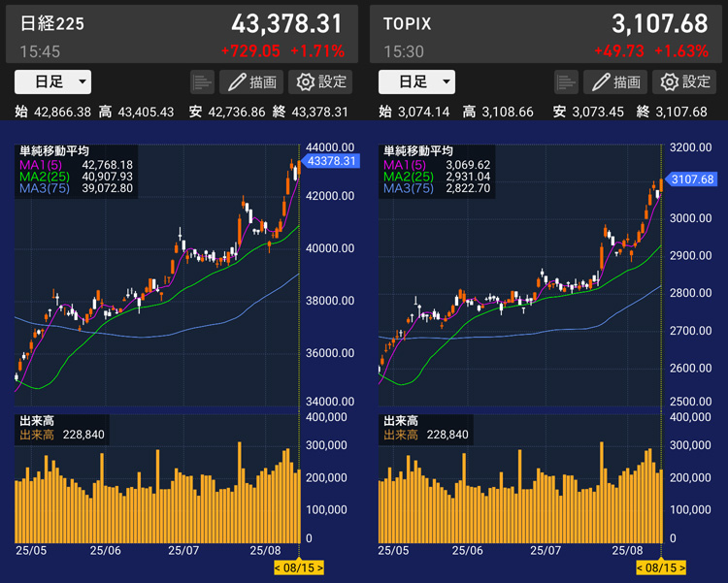
Task: Click the 単純移動平均 label on the TOPIX chart
Action: [417, 151]
